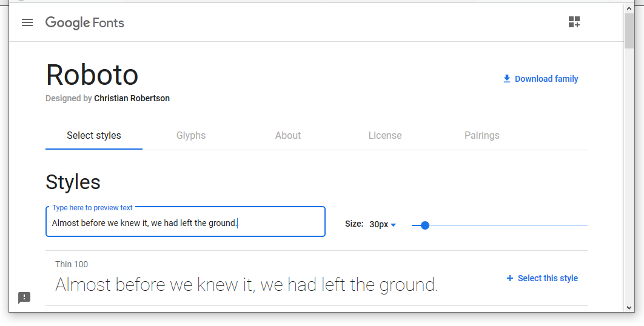Click the vertical scrollbar thumb
This screenshot has height=326, width=644.
point(629,30)
